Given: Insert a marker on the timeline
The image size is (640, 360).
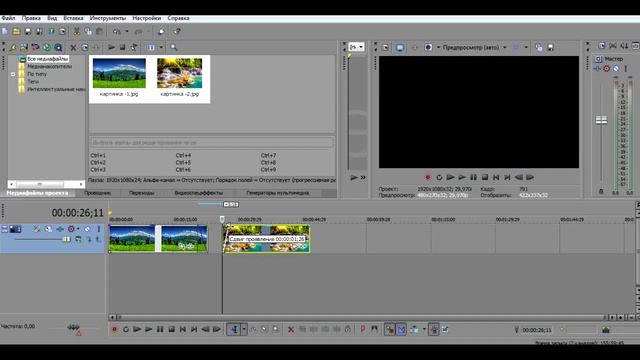Looking at the screenshot, I should point(362,329).
